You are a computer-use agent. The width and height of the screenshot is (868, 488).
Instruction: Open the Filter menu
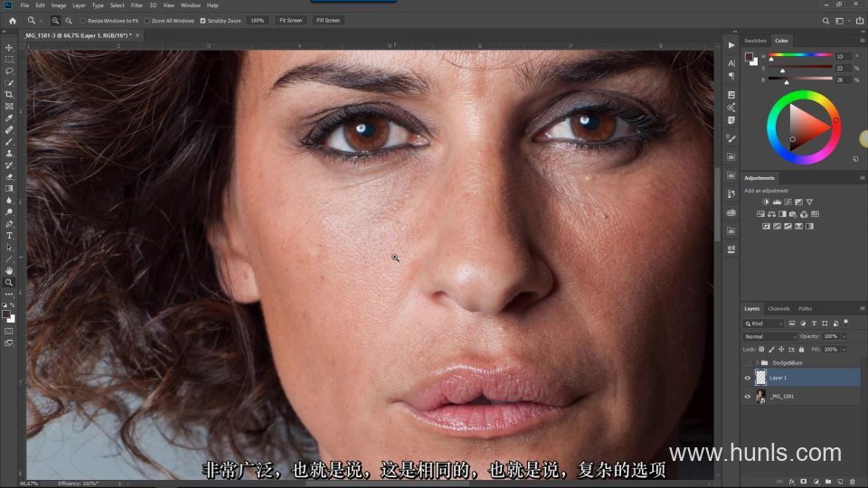click(x=137, y=5)
